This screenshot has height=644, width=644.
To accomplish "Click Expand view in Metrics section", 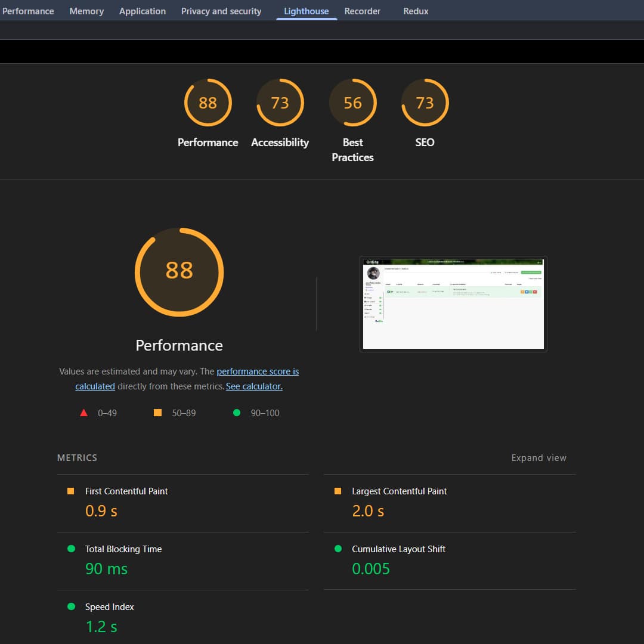I will click(538, 457).
